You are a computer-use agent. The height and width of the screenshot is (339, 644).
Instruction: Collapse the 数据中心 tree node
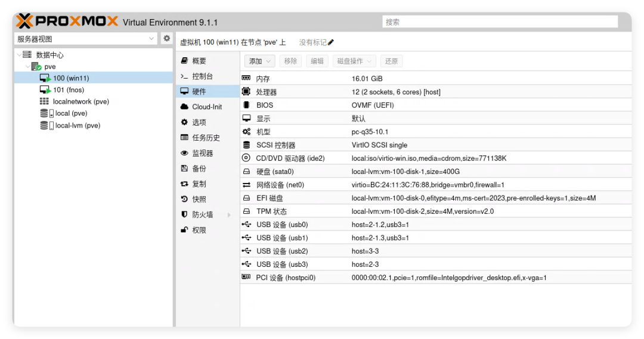pos(19,55)
